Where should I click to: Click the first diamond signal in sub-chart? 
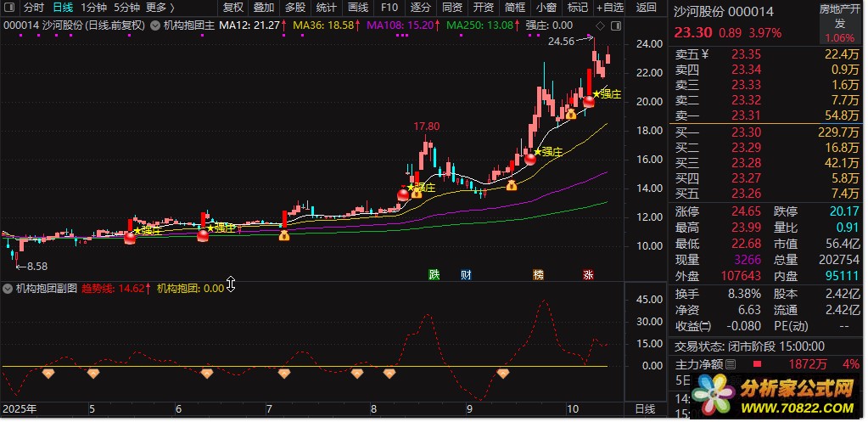pos(48,373)
